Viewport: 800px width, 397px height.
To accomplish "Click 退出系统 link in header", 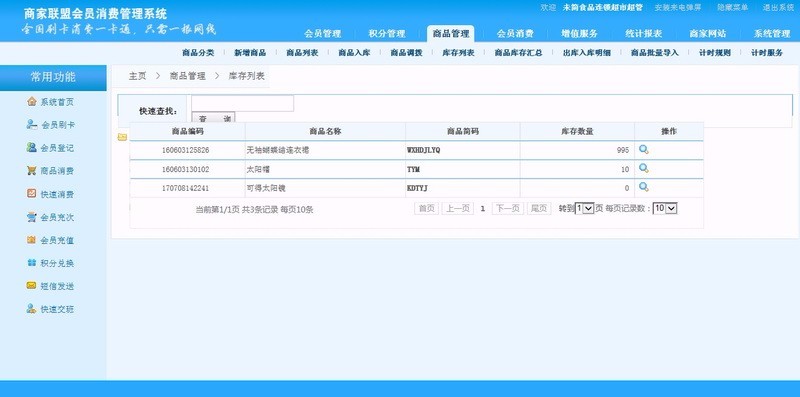I will click(x=779, y=7).
